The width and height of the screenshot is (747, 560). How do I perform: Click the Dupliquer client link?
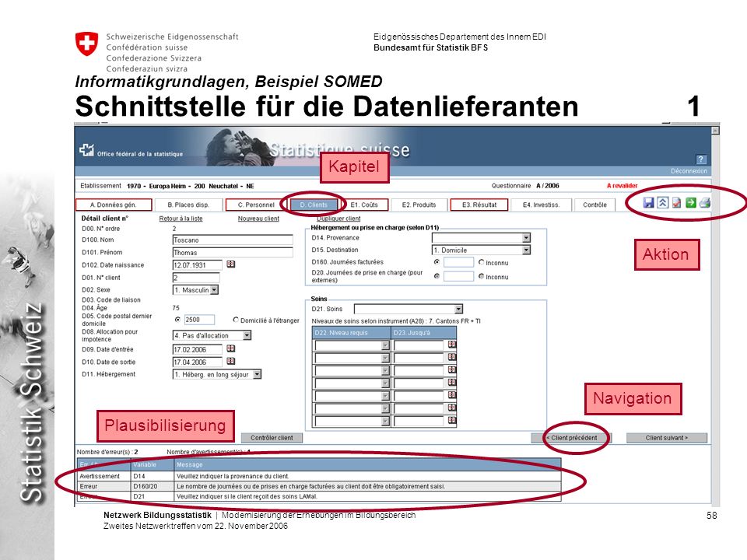pos(338,219)
